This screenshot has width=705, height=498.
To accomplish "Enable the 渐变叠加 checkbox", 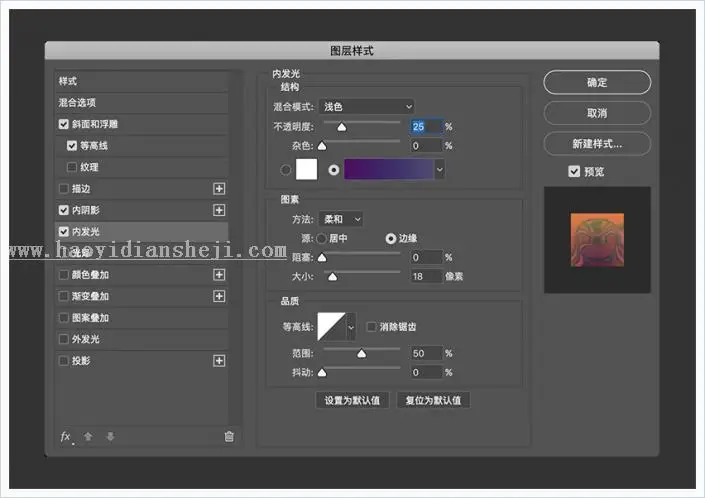I will click(64, 296).
